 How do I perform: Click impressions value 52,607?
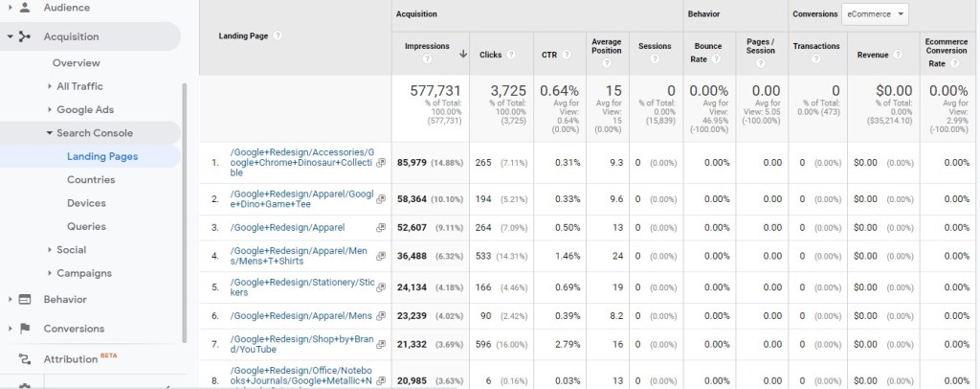[412, 228]
